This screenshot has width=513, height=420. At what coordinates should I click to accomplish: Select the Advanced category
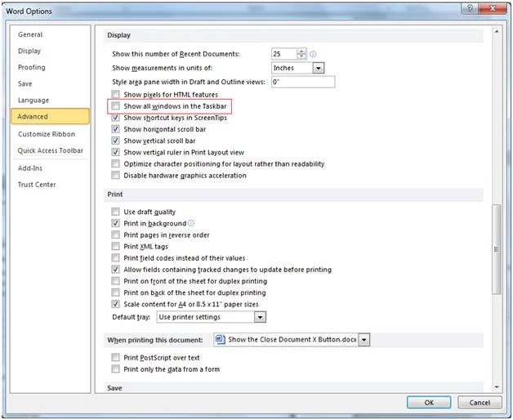[50, 116]
